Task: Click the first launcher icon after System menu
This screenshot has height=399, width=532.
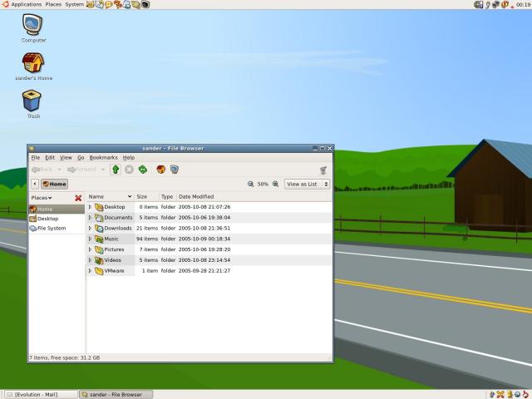Action: (90, 4)
